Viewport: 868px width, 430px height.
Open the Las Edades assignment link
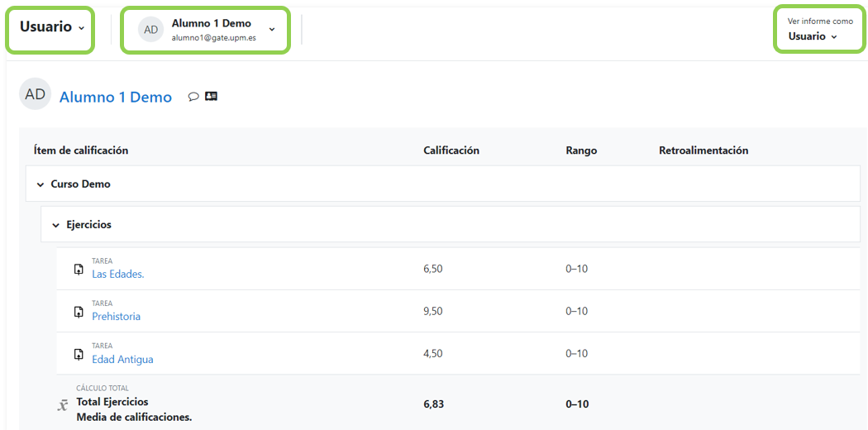pos(117,274)
